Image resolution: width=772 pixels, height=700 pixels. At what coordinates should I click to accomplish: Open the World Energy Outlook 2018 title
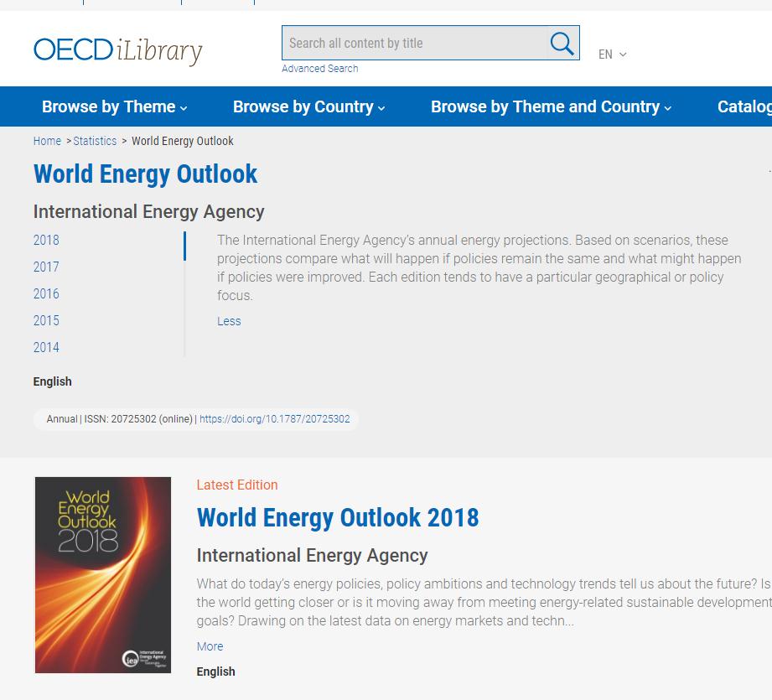[338, 518]
